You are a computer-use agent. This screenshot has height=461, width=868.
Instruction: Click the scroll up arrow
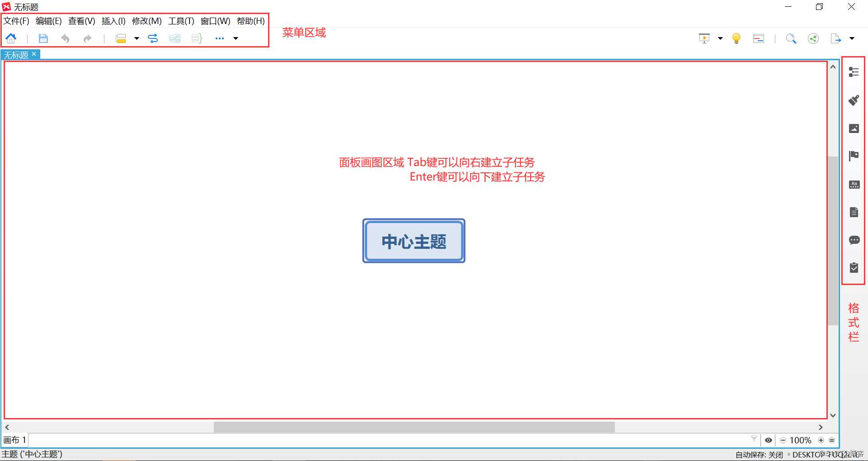coord(833,67)
